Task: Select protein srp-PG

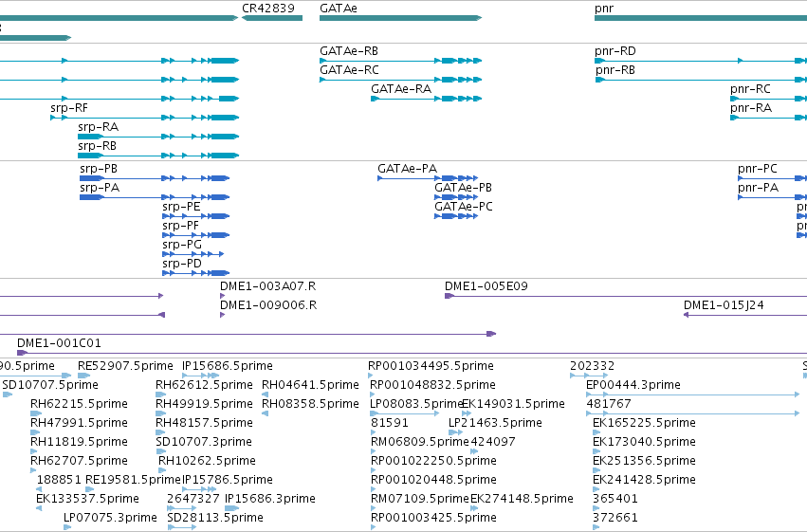Action: [x=193, y=254]
